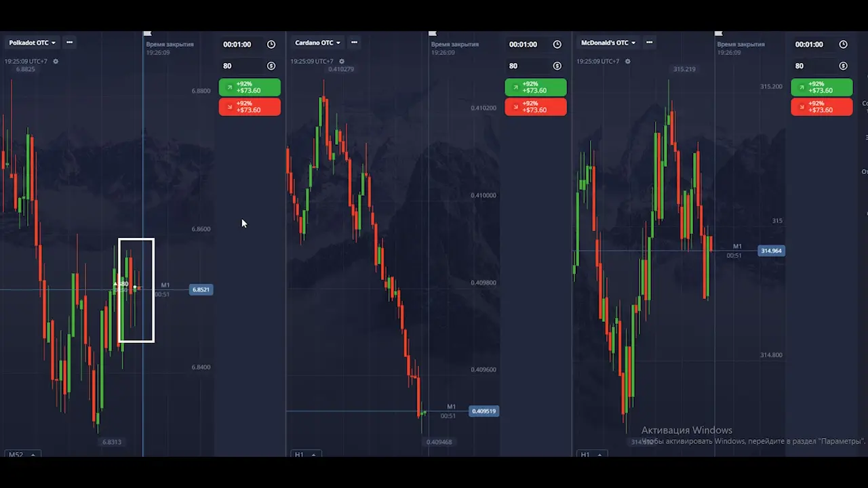Click the timezone gear icon on McDonald's chart

coord(627,62)
